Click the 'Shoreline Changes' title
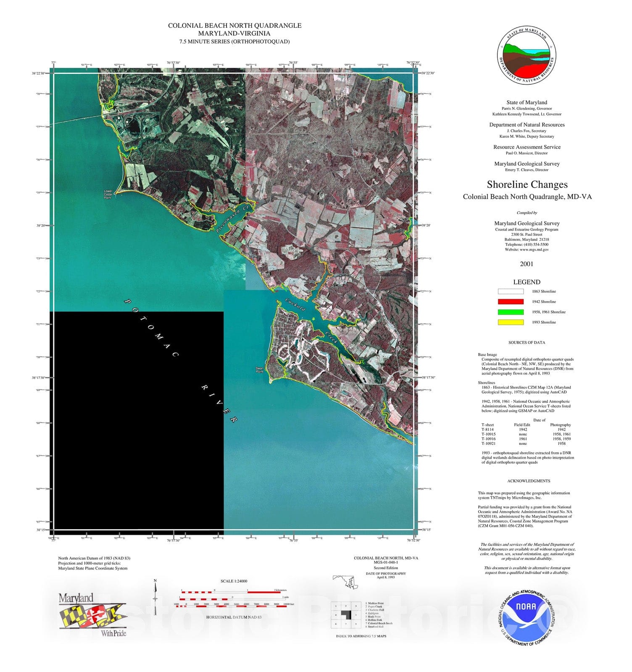The height and width of the screenshot is (672, 632). click(x=527, y=184)
